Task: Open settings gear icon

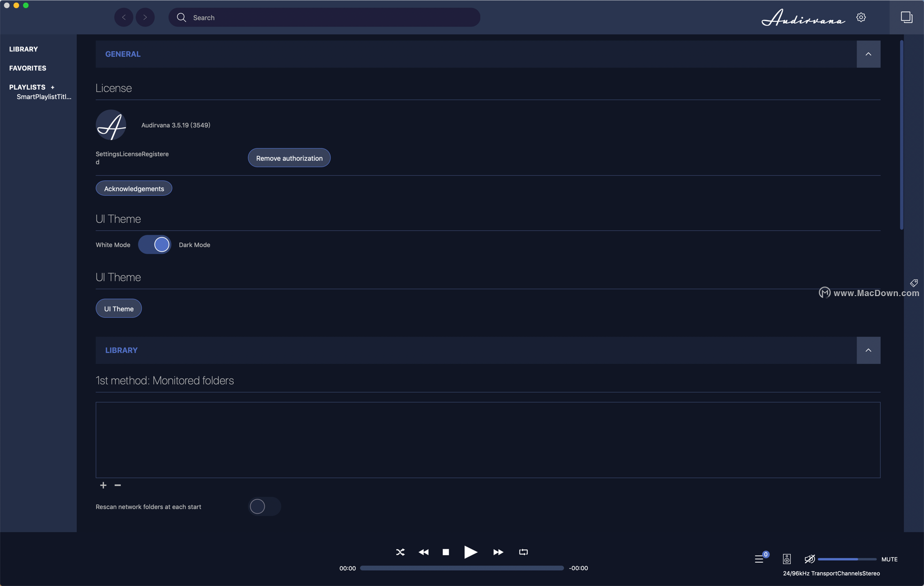Action: pos(861,18)
